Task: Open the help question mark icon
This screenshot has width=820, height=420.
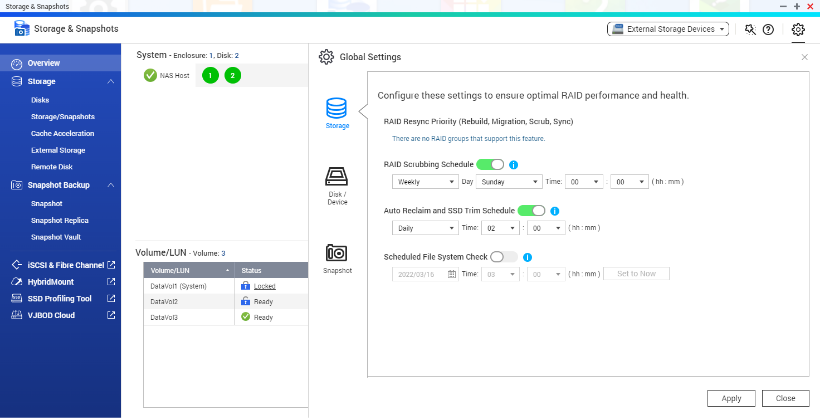Action: (768, 30)
